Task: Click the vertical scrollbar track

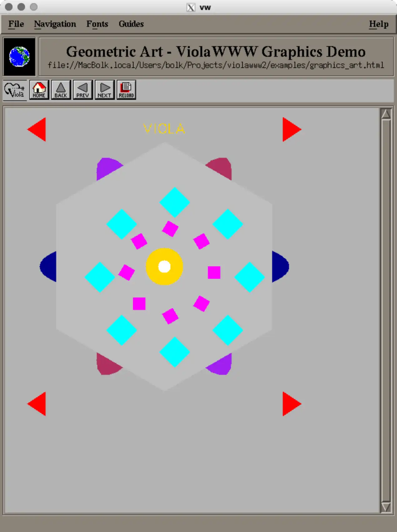Action: [x=386, y=311]
